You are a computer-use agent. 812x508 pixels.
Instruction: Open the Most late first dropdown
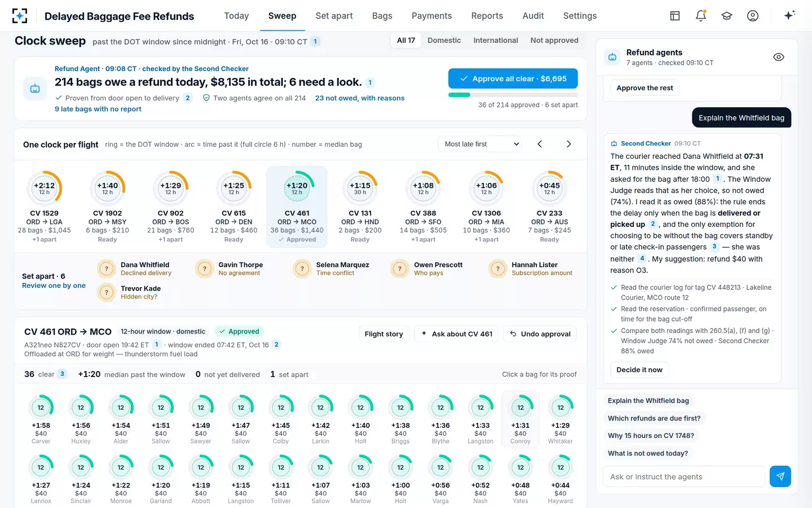[480, 144]
